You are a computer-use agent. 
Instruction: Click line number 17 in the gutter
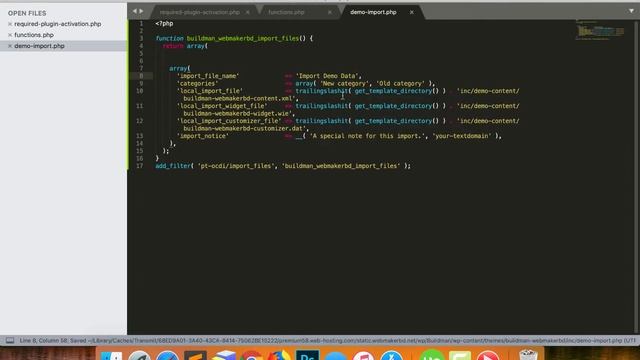(x=140, y=166)
